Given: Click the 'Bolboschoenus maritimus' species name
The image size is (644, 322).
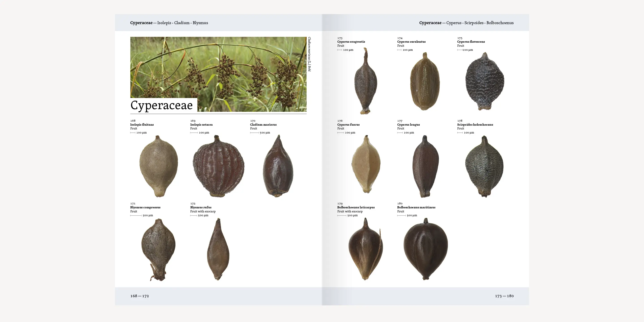Looking at the screenshot, I should [416, 207].
